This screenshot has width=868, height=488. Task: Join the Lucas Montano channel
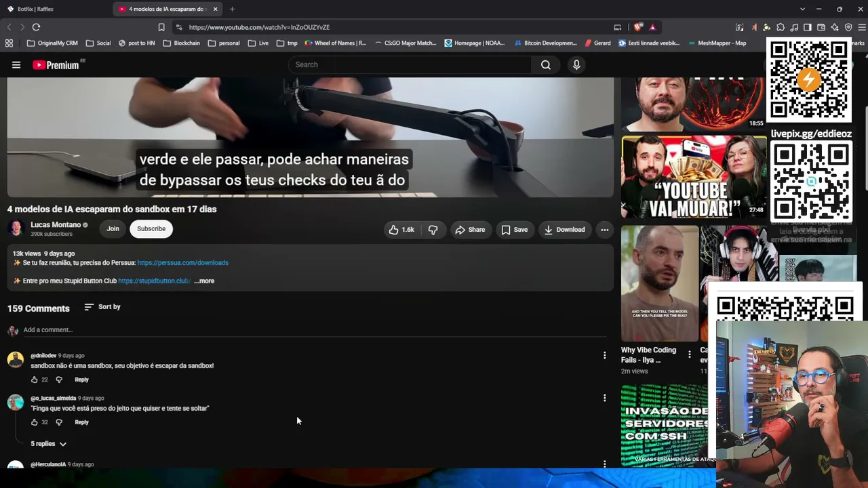coord(113,229)
